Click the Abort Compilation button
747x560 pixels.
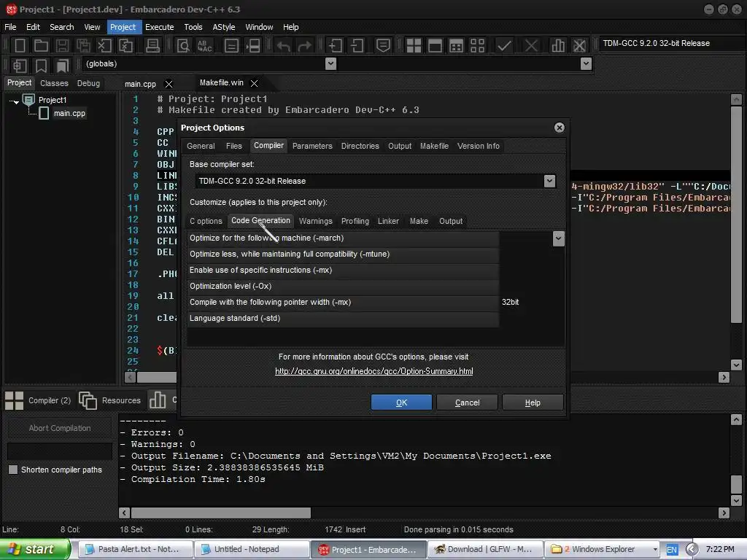60,428
